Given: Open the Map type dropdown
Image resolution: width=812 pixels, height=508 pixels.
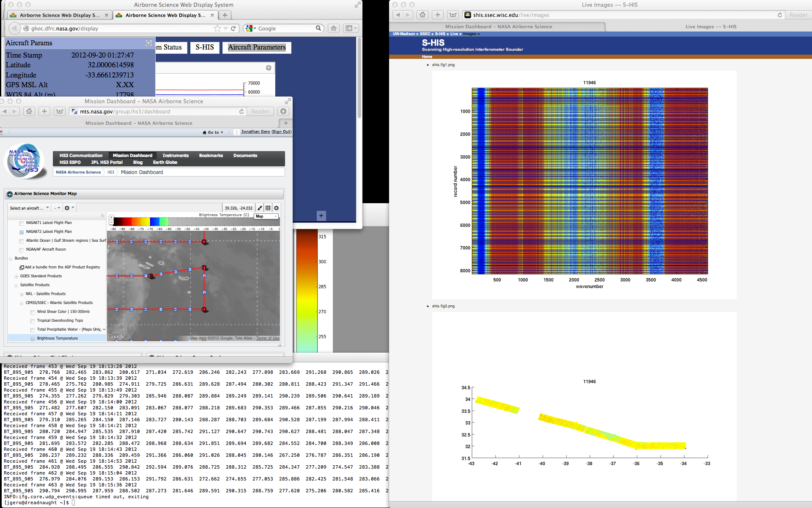Looking at the screenshot, I should 266,216.
